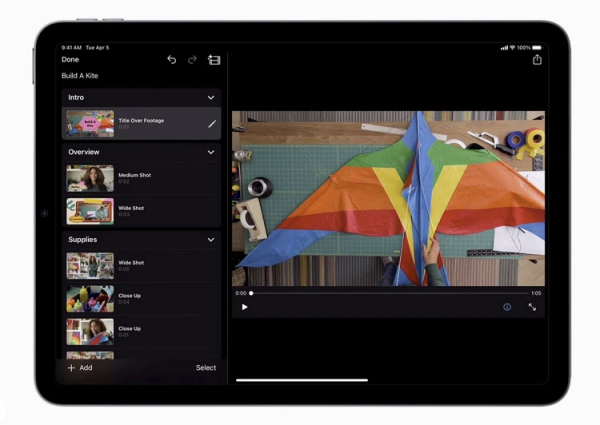Open the add storyboard clip icon
600x425 pixels.
point(213,60)
